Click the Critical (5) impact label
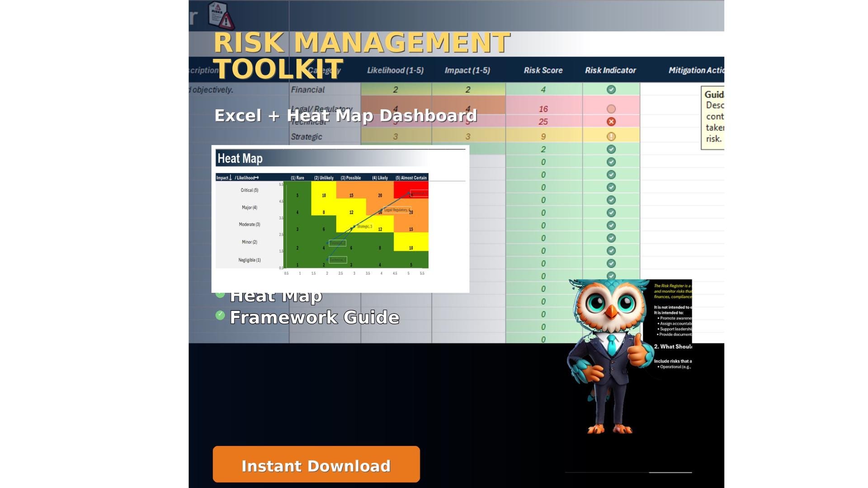868x488 pixels. point(250,190)
